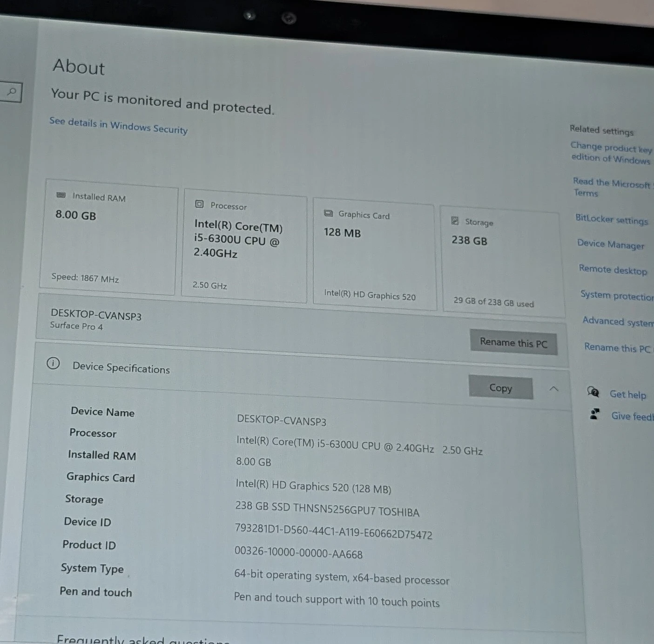Select Device ID value 793281D1-D560-44C1-A119-E60662D75472
The image size is (654, 644).
point(333,531)
